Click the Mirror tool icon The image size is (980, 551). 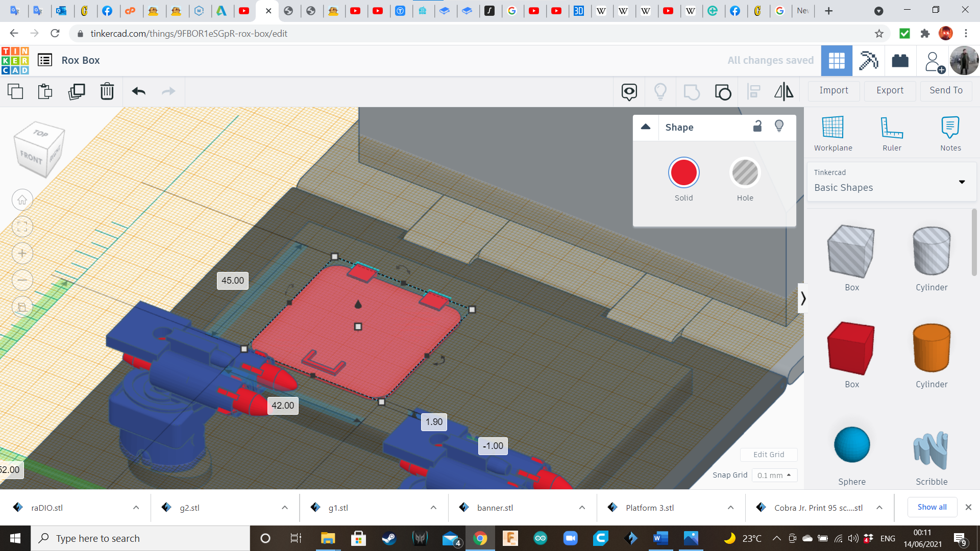pyautogui.click(x=783, y=91)
